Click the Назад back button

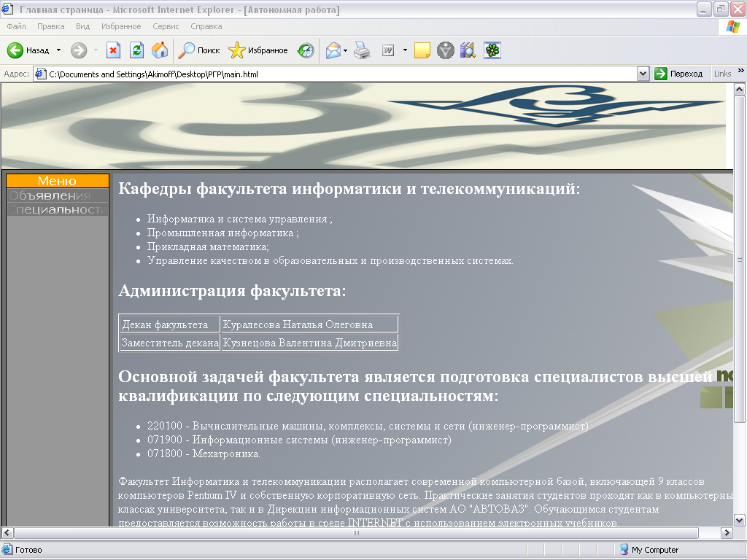point(28,50)
